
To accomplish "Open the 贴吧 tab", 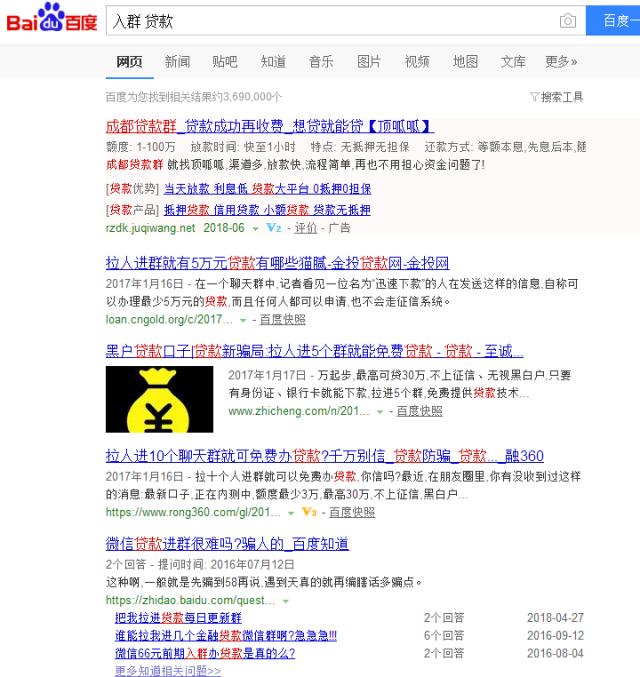I will pos(225,62).
